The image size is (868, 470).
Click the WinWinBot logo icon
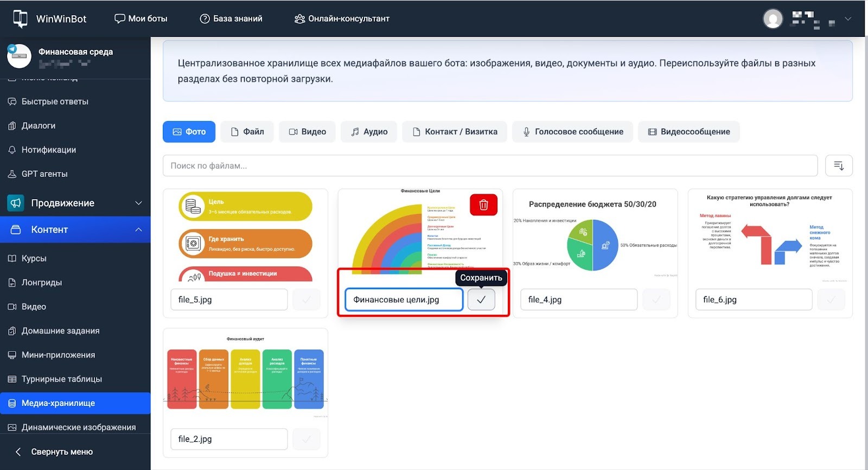[x=20, y=18]
